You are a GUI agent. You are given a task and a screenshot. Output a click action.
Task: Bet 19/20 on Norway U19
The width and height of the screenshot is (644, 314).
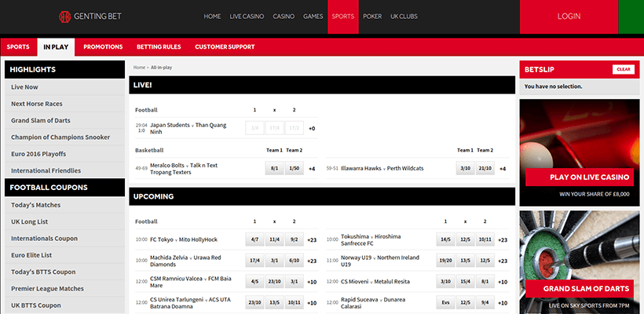tap(445, 261)
